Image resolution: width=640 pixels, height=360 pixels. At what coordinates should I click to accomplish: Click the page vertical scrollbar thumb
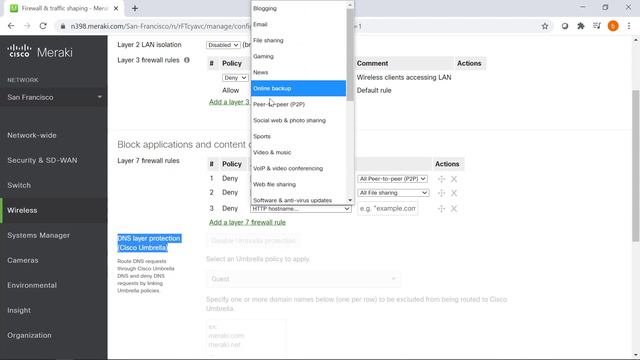click(636, 165)
